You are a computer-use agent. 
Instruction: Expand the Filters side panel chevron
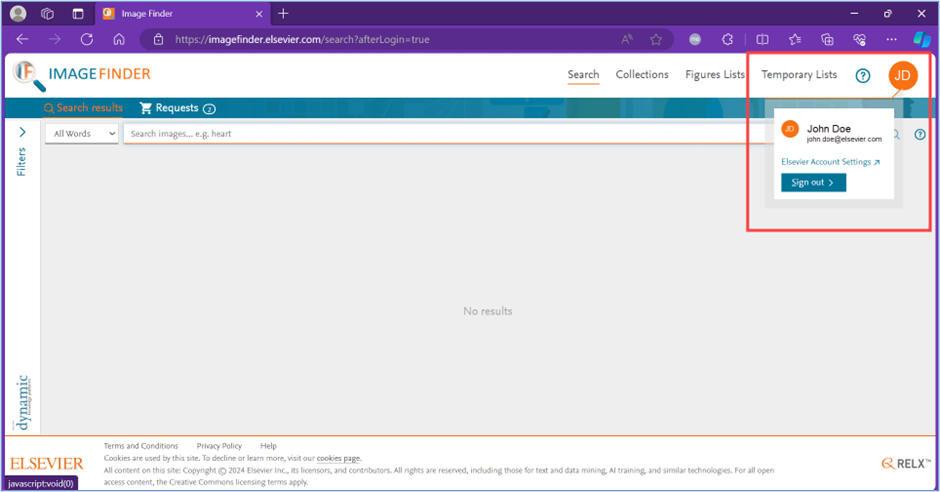[x=22, y=132]
